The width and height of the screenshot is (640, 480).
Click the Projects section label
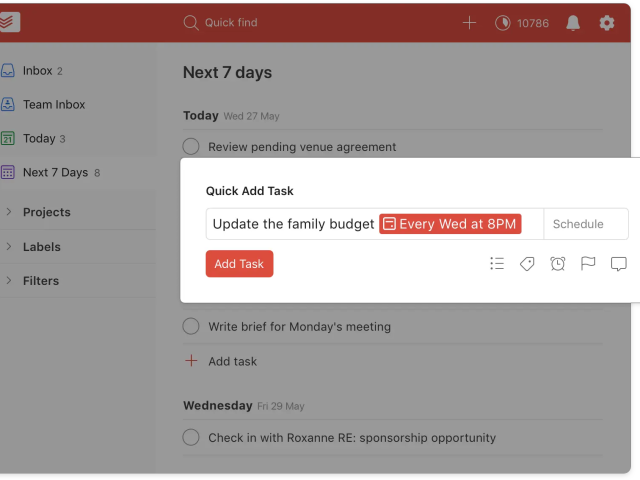(x=47, y=212)
